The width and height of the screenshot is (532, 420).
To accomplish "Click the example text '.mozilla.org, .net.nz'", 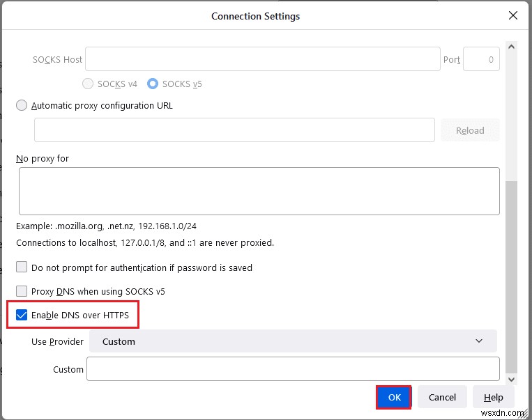I will (95, 226).
